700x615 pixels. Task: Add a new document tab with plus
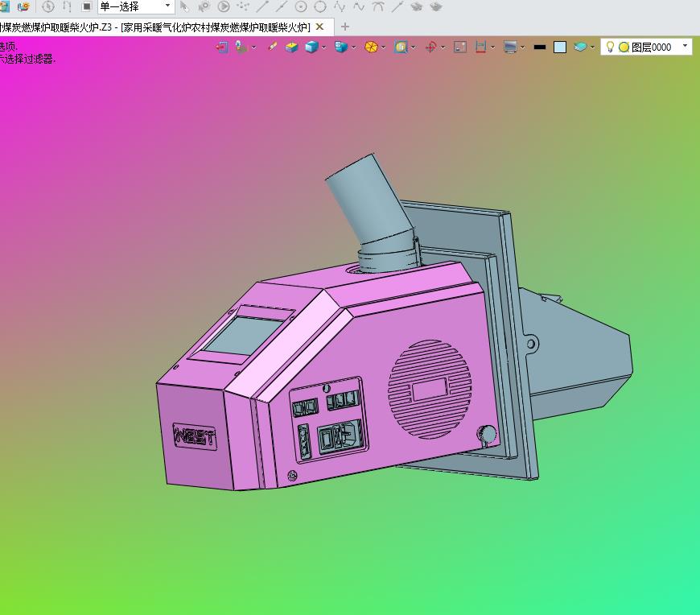pos(344,27)
